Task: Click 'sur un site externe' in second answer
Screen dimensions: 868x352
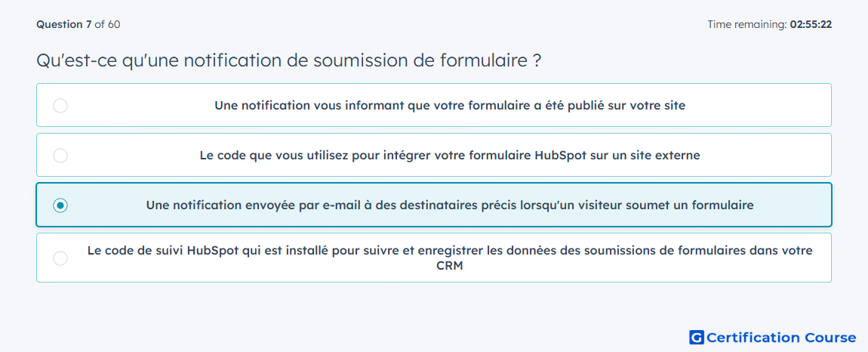Action: tap(648, 155)
